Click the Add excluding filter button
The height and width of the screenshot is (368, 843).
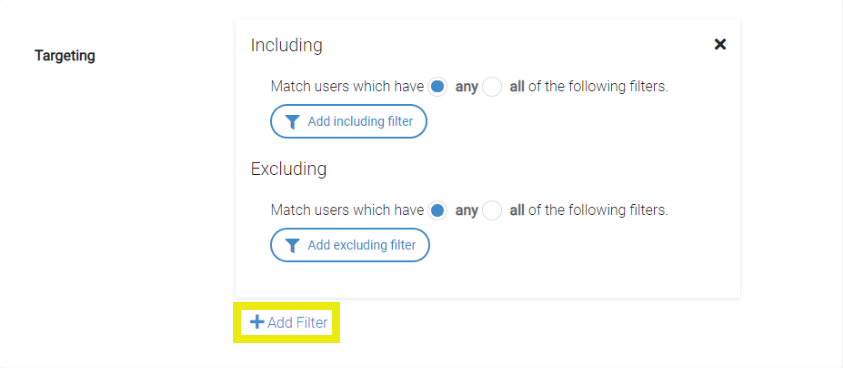[350, 245]
